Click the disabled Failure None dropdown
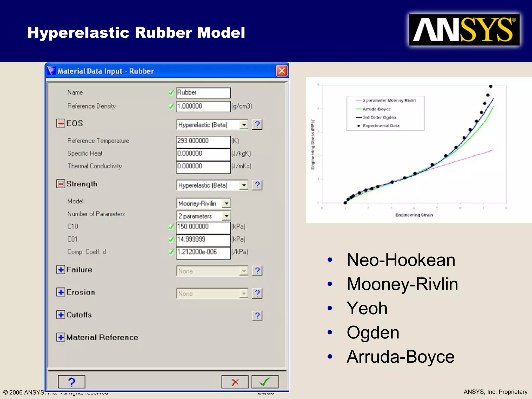This screenshot has width=532, height=399. coord(212,271)
